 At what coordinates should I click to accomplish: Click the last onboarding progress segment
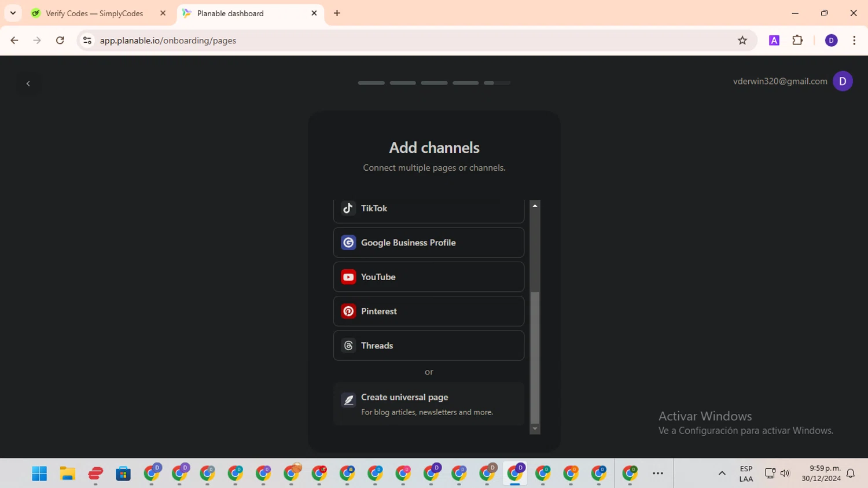click(x=497, y=83)
